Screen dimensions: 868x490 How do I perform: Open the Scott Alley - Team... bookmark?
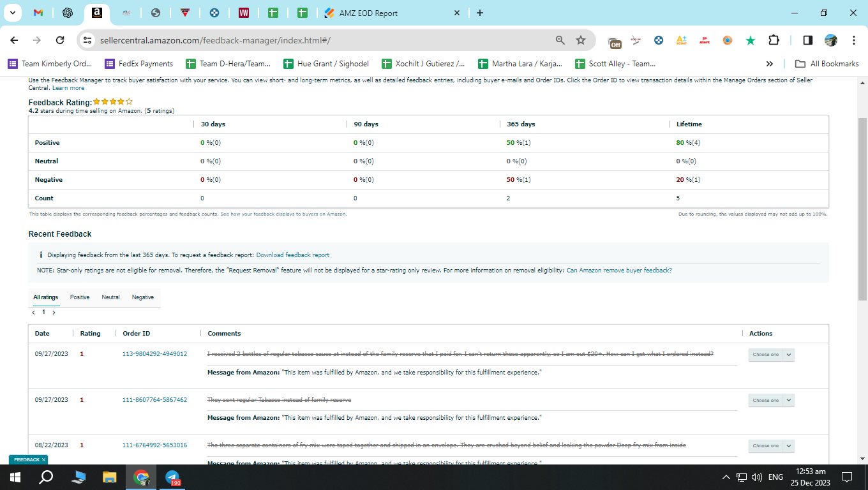(615, 64)
